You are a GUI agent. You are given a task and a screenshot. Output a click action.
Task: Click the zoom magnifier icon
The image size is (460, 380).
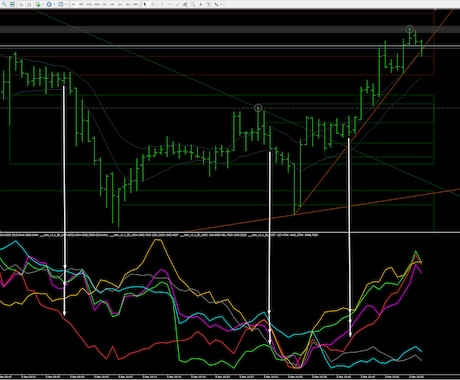pos(4,4)
